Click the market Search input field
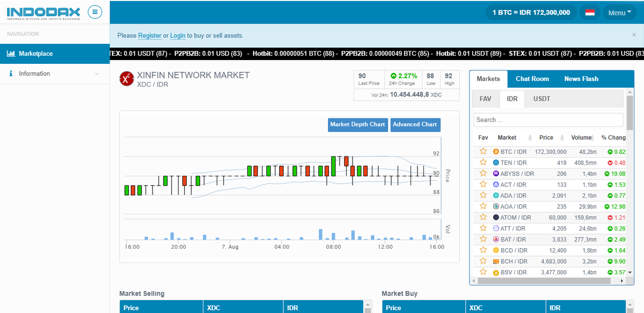 [x=548, y=120]
